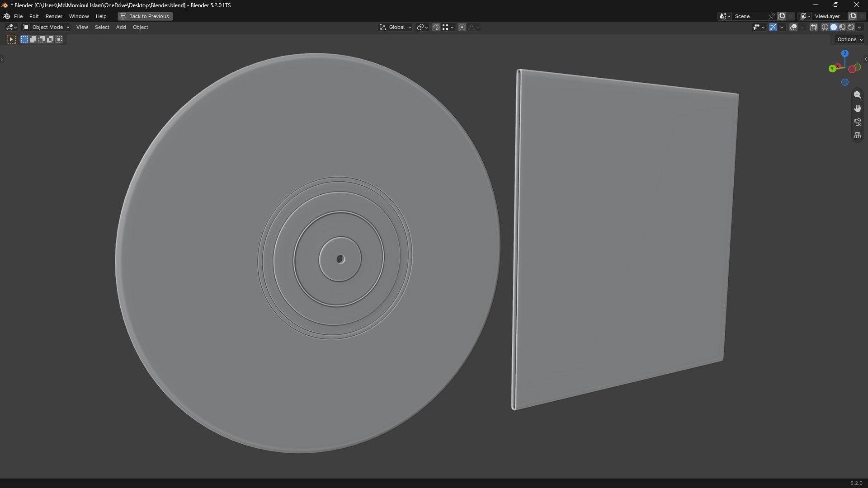The image size is (868, 488).
Task: Click the Zoom in/out viewport icon
Action: (x=857, y=95)
